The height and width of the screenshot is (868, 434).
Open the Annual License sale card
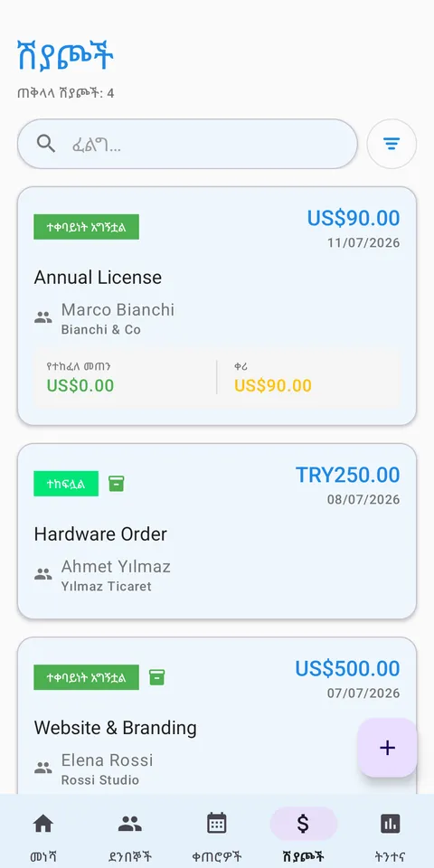(217, 307)
